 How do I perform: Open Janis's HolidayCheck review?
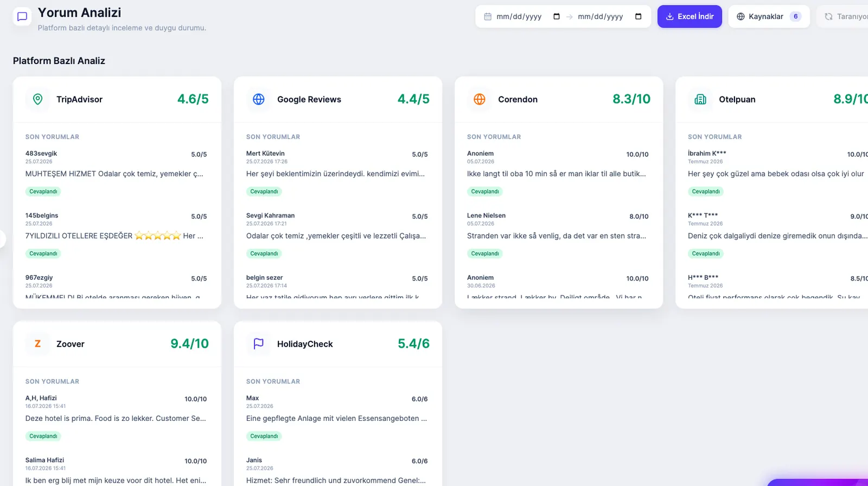click(337, 471)
